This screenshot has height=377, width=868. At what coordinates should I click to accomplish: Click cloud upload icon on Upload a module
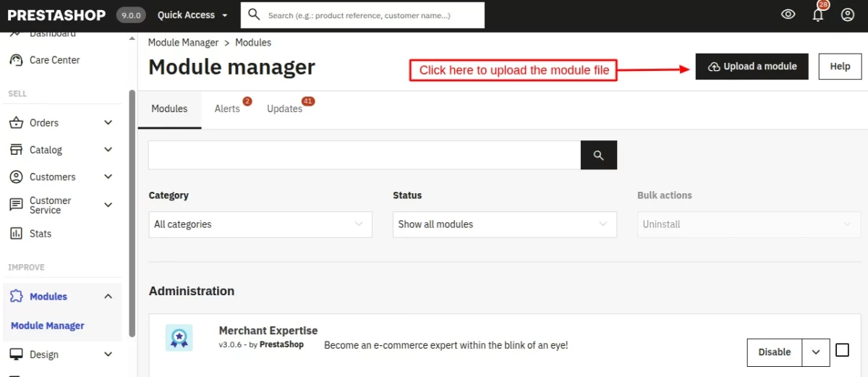pos(714,67)
